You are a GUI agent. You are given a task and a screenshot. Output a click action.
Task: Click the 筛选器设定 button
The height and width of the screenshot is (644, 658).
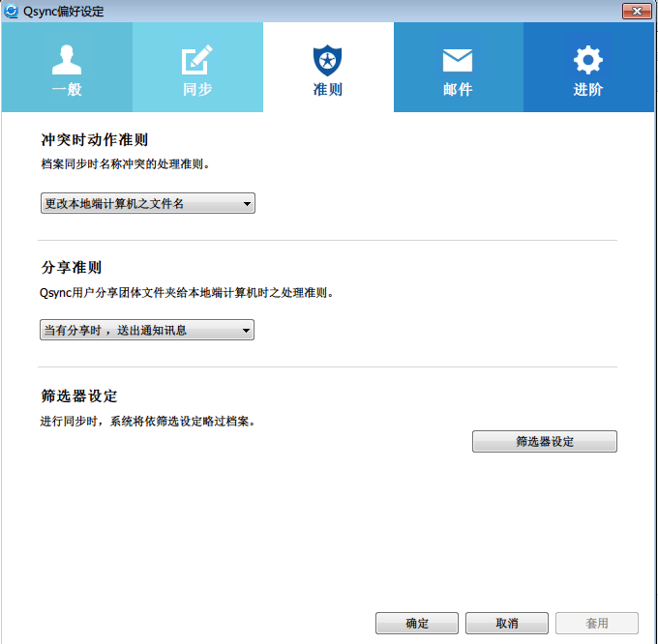click(x=544, y=442)
